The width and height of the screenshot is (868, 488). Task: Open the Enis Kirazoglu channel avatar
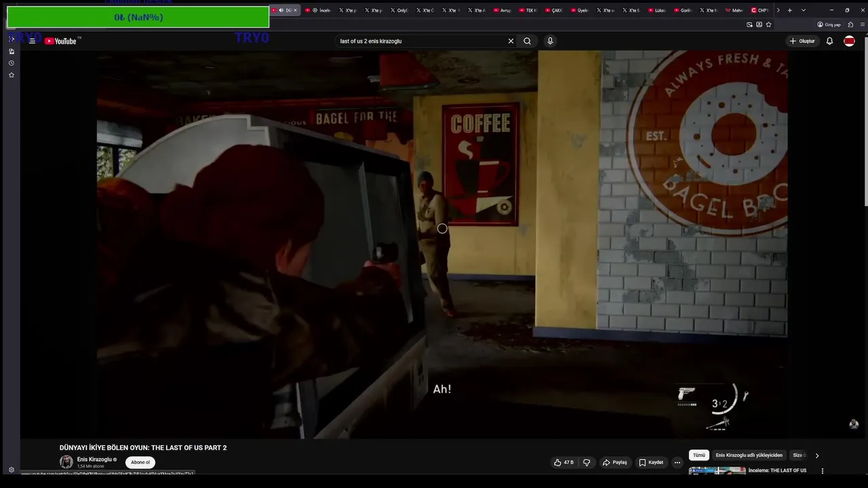pos(66,462)
